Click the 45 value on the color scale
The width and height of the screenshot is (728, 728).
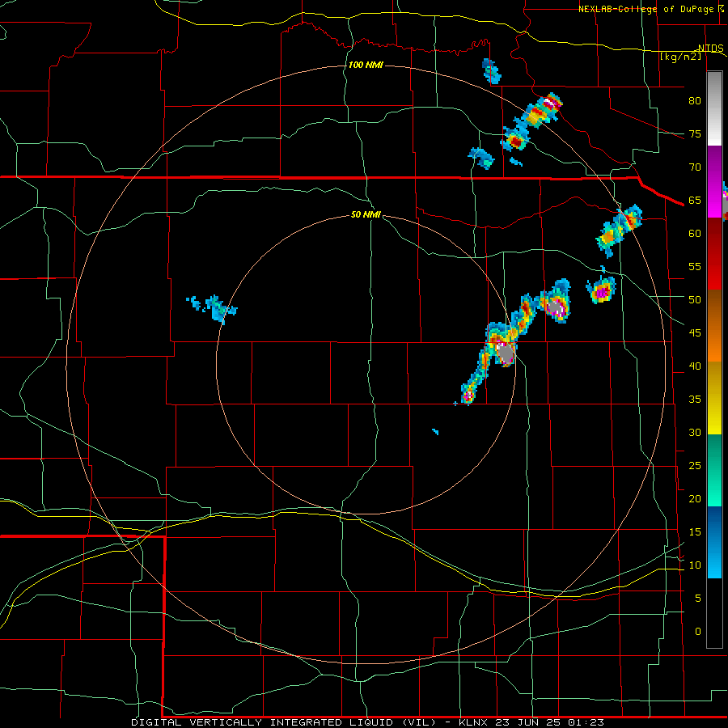(x=695, y=333)
